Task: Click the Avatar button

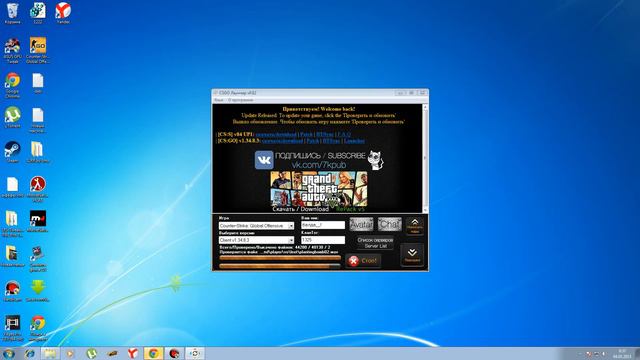Action: click(x=361, y=224)
